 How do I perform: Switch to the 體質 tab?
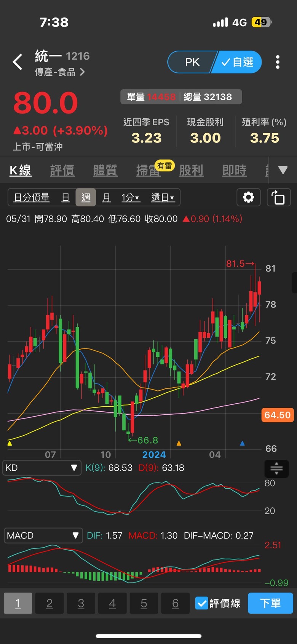point(105,170)
